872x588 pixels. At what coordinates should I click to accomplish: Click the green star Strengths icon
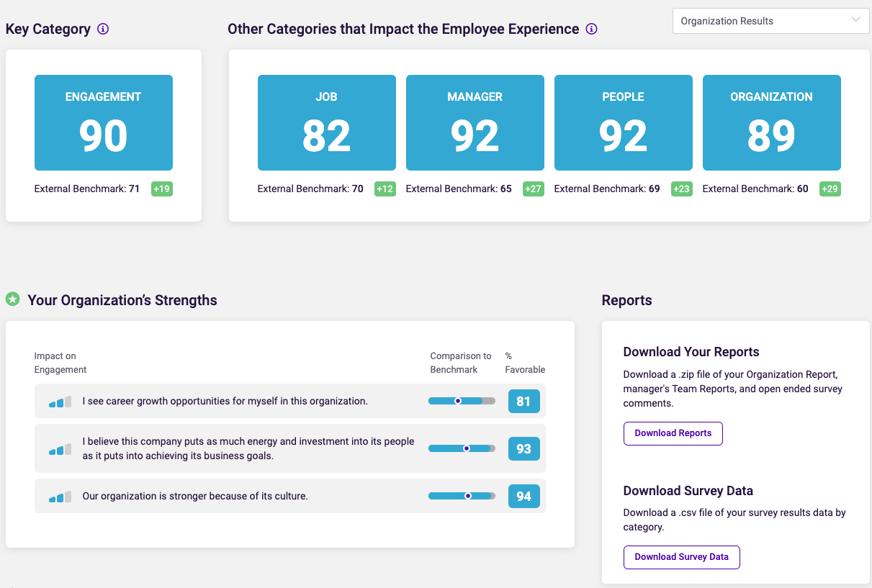pyautogui.click(x=12, y=299)
